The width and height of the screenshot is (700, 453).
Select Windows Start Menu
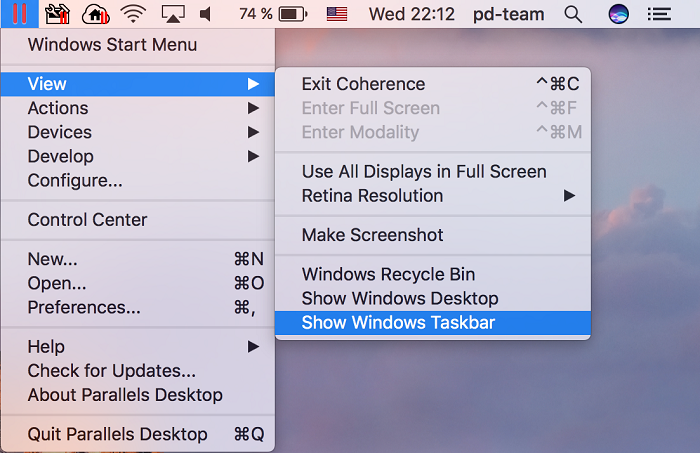click(x=138, y=45)
